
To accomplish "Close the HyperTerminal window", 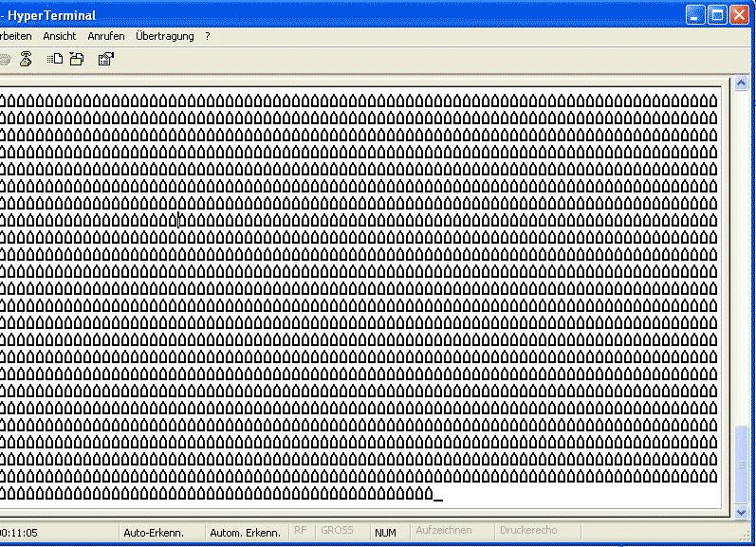I will coord(739,15).
